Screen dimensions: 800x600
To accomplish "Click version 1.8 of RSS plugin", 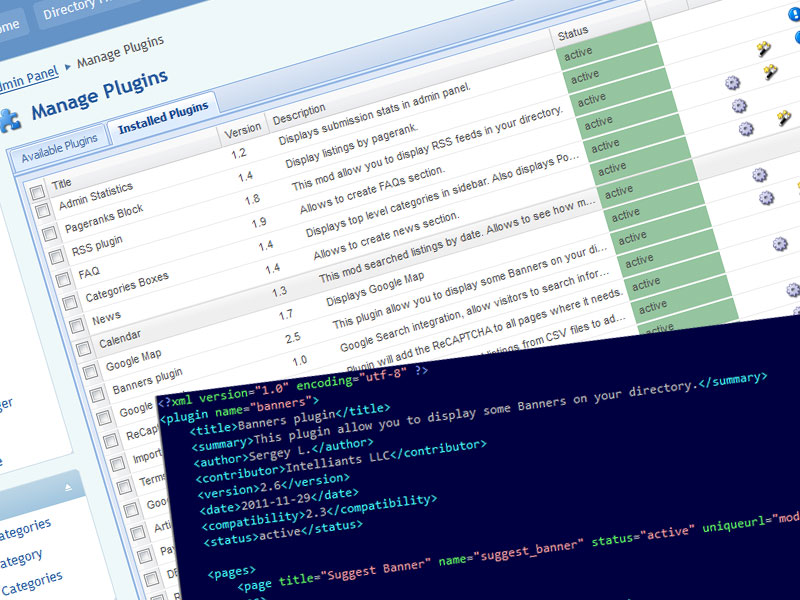I will [252, 199].
